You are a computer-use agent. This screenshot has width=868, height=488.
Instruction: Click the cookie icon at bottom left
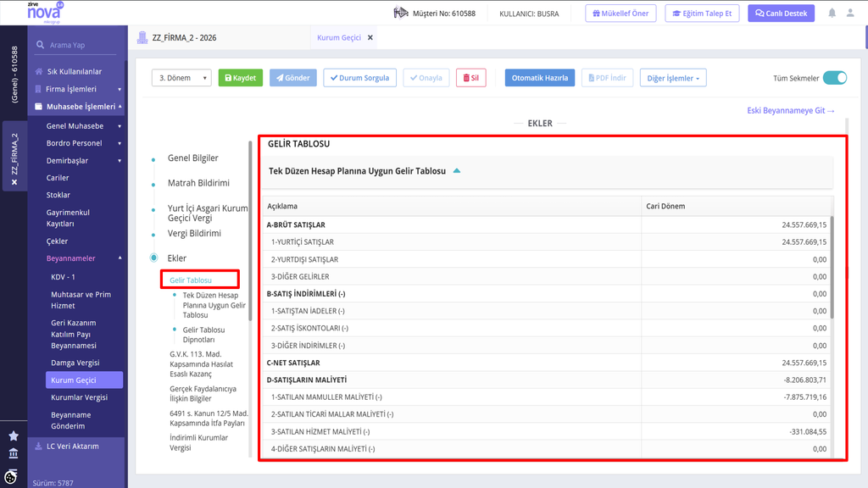11,476
